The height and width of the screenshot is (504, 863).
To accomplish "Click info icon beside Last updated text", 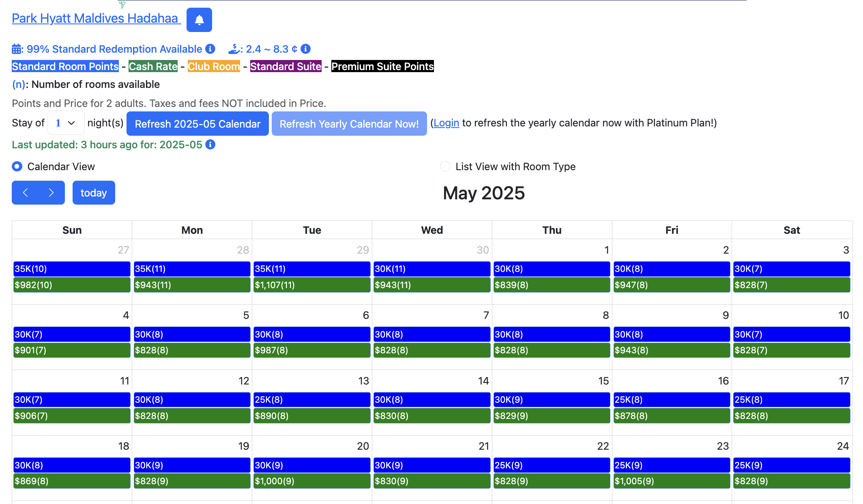I will pos(210,145).
